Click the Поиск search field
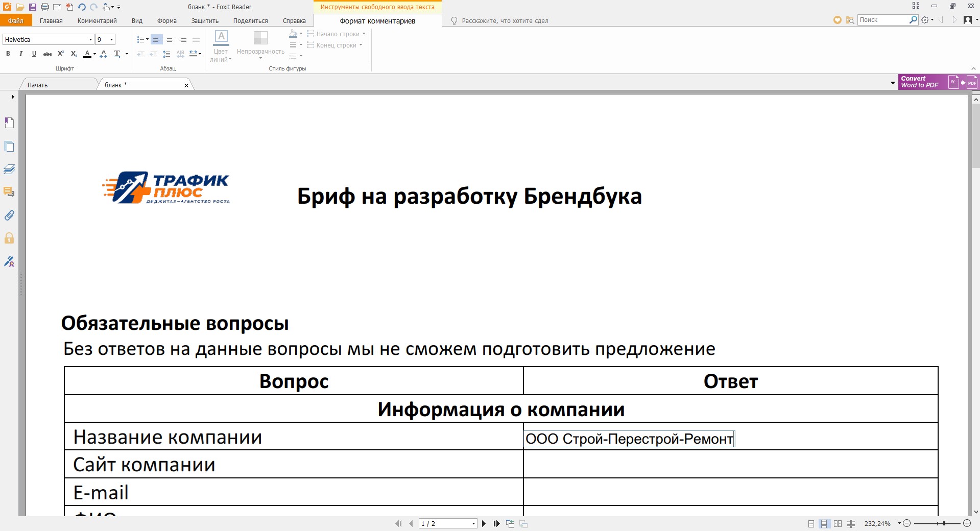This screenshot has width=980, height=531. pyautogui.click(x=883, y=20)
